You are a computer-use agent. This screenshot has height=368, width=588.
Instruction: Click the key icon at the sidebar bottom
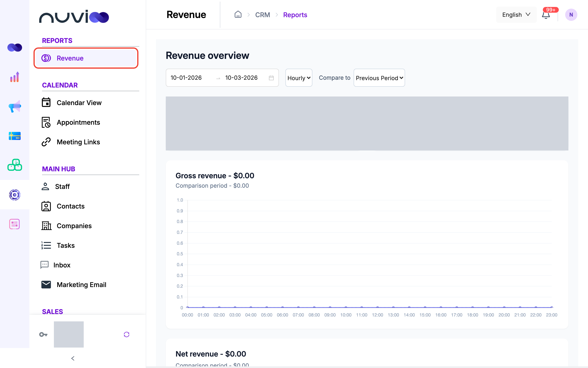[x=43, y=334]
